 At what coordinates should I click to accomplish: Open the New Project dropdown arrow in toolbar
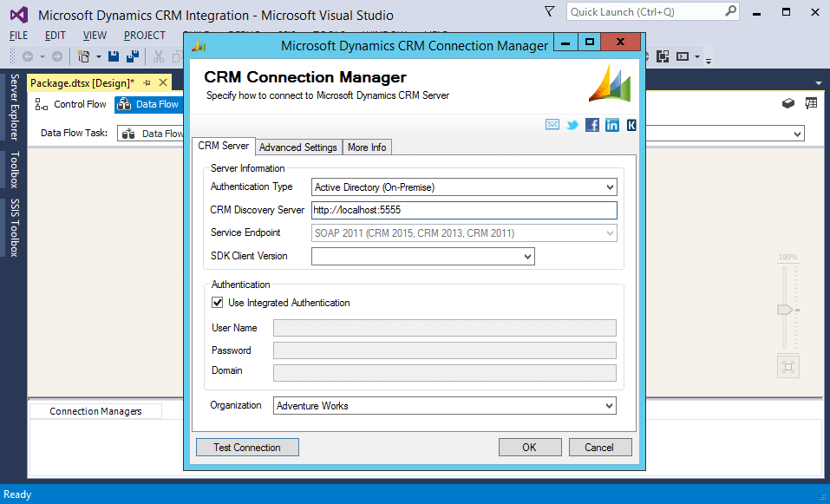(x=98, y=56)
